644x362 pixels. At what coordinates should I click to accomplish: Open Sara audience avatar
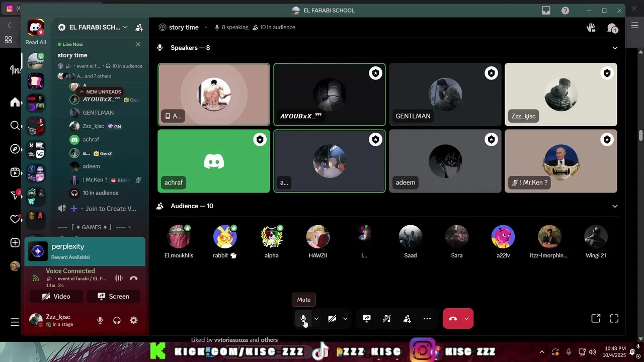457,236
